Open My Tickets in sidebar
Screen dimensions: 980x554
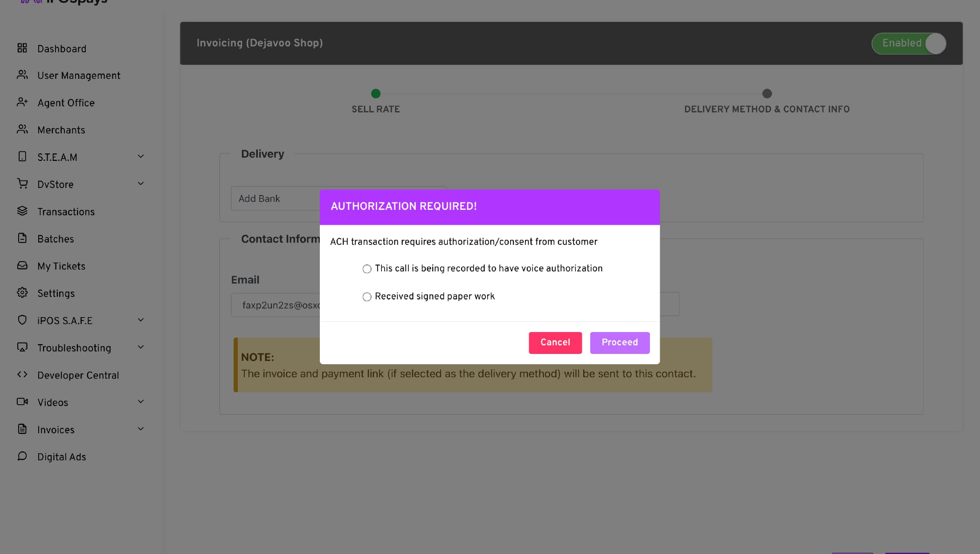61,266
